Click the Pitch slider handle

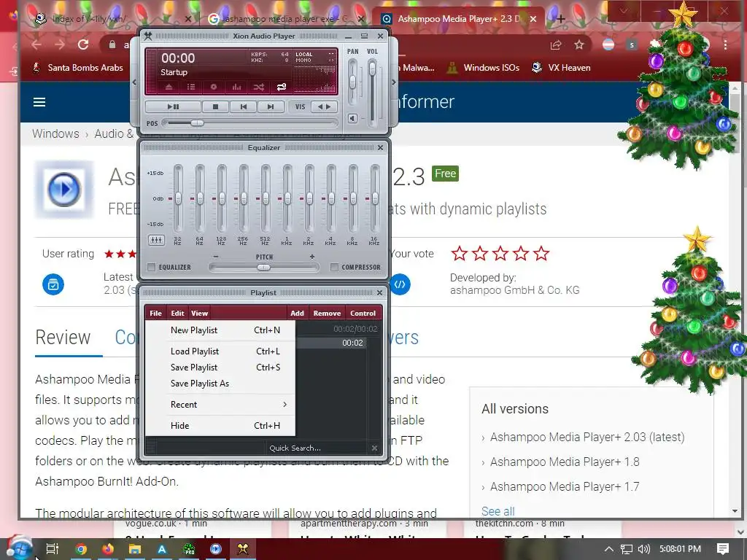tap(263, 268)
